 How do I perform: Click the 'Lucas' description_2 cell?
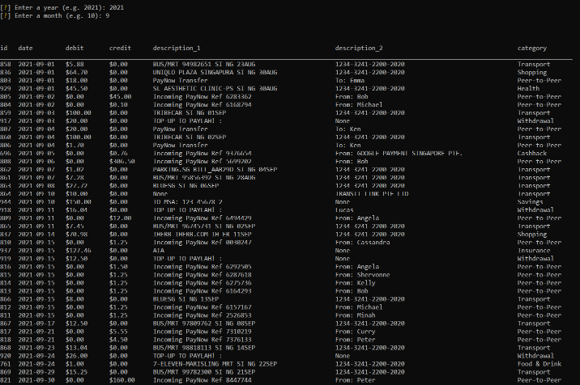(344, 210)
